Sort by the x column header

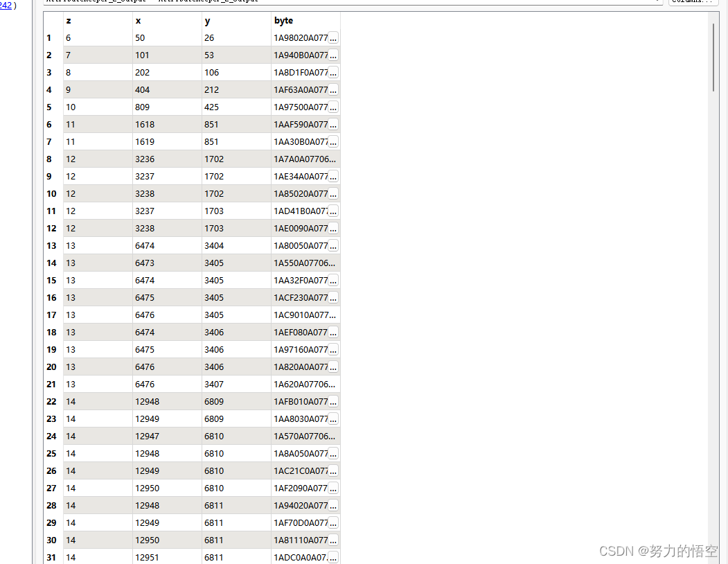(167, 21)
